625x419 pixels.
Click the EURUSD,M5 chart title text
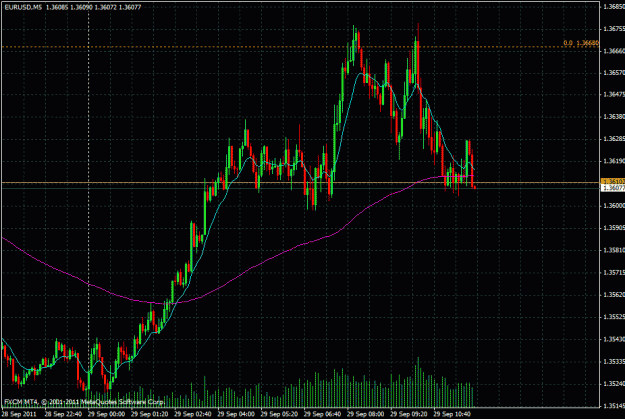23,7
